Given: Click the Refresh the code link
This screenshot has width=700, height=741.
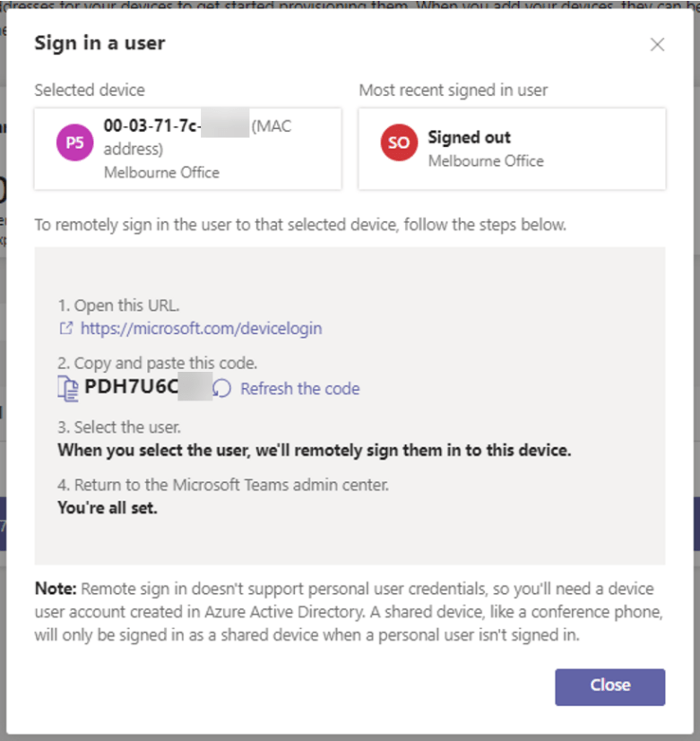Looking at the screenshot, I should pyautogui.click(x=300, y=388).
